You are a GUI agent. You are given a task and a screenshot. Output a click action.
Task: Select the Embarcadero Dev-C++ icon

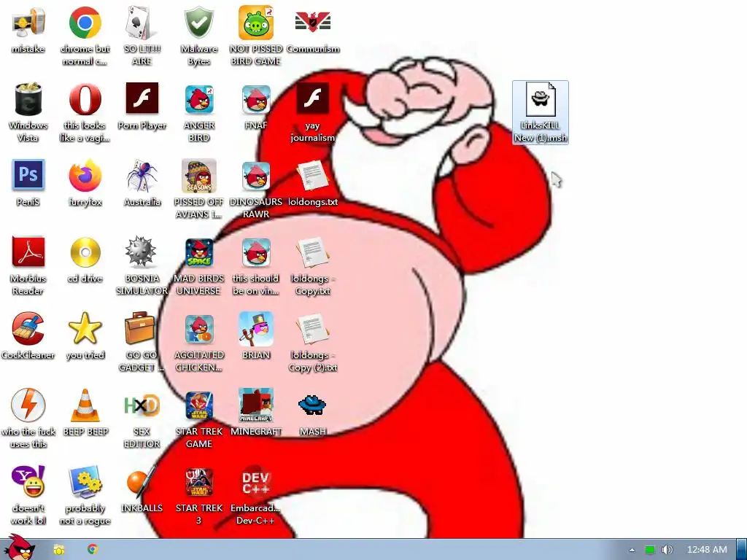(x=256, y=482)
